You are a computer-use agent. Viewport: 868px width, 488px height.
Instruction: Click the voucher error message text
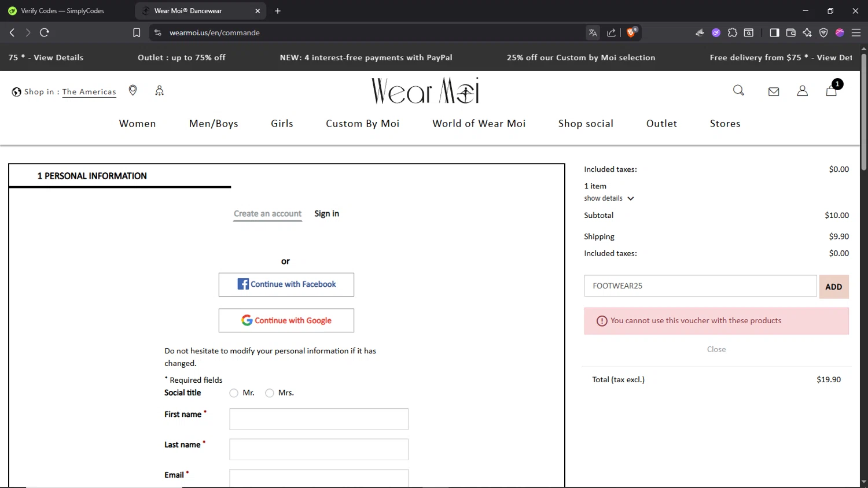coord(696,321)
